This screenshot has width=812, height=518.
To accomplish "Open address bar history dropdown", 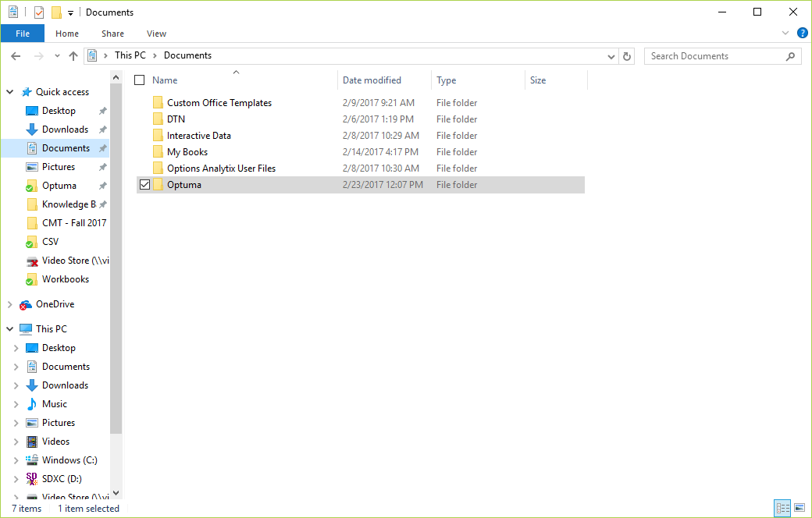I will click(611, 56).
